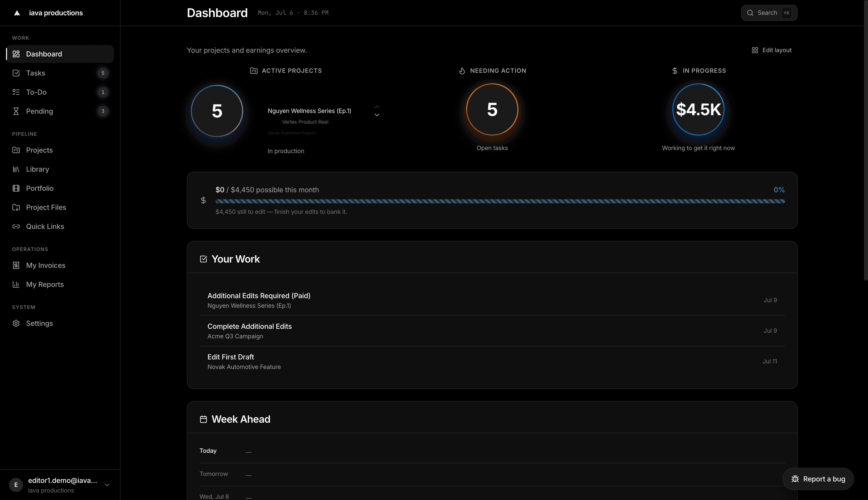The width and height of the screenshot is (868, 500).
Task: Focus the Search field
Action: [x=769, y=13]
